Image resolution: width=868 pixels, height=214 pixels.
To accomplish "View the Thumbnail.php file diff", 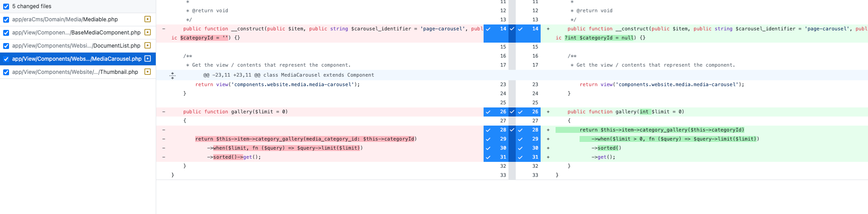I will (x=78, y=72).
